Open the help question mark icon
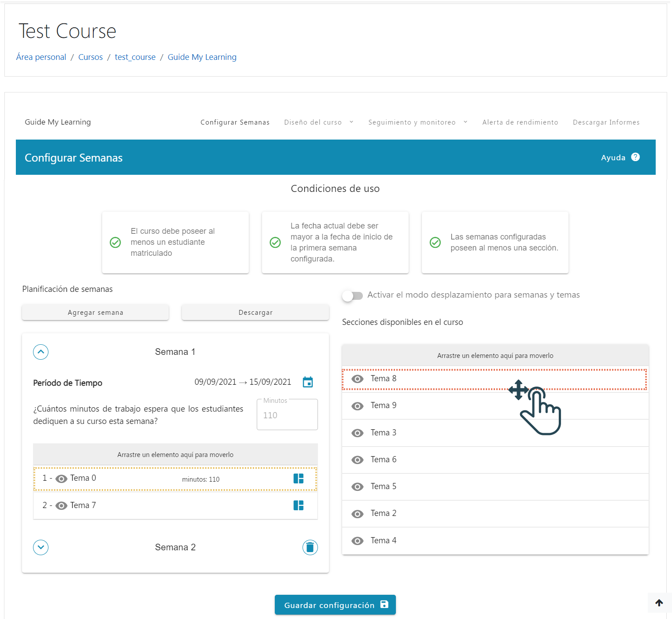Screen dimensions: 672x619 click(x=635, y=157)
